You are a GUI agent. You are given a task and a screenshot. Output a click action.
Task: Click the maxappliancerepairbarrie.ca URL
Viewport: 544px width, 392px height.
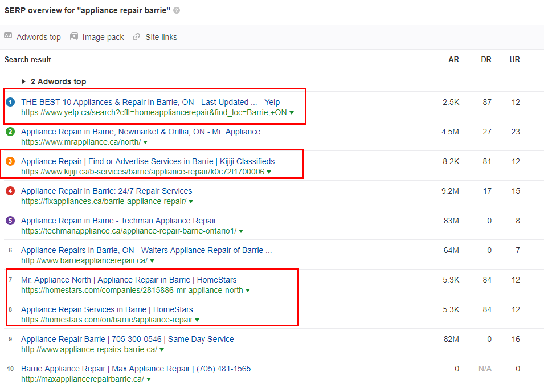(83, 379)
